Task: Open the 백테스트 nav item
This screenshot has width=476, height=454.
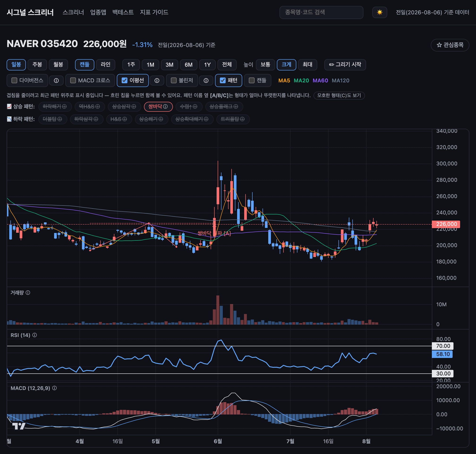Action: 123,12
